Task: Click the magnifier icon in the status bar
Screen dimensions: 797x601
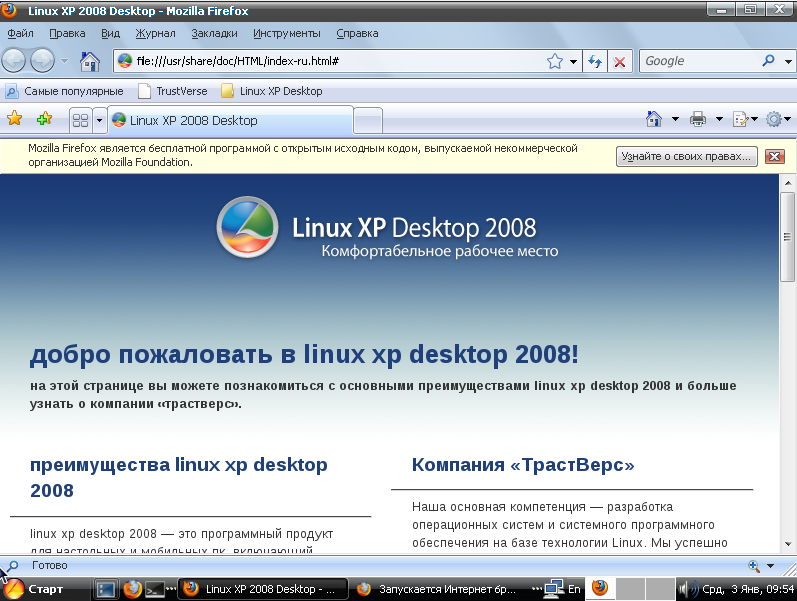Action: tap(12, 565)
